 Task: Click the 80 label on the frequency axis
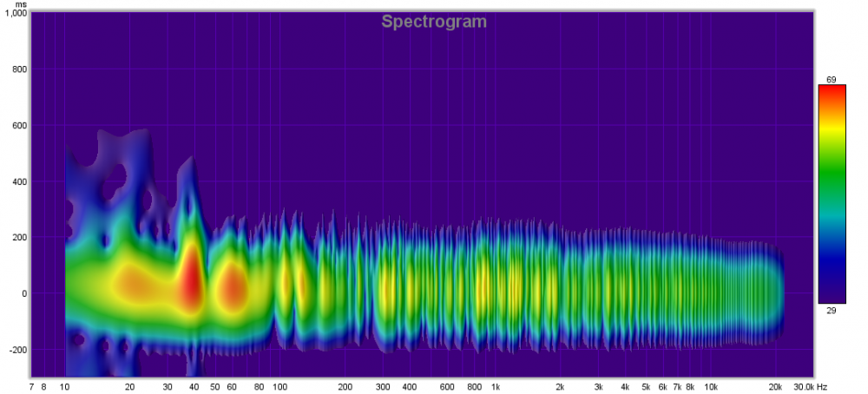pyautogui.click(x=259, y=387)
